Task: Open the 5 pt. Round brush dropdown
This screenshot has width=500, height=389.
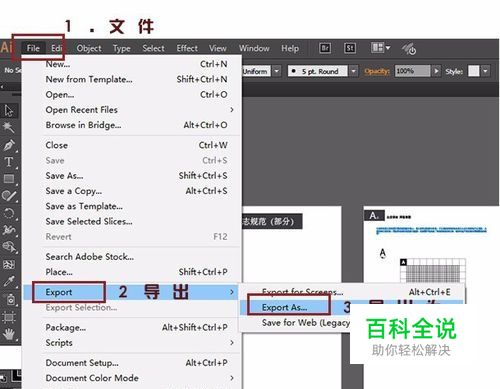Action: click(x=354, y=71)
